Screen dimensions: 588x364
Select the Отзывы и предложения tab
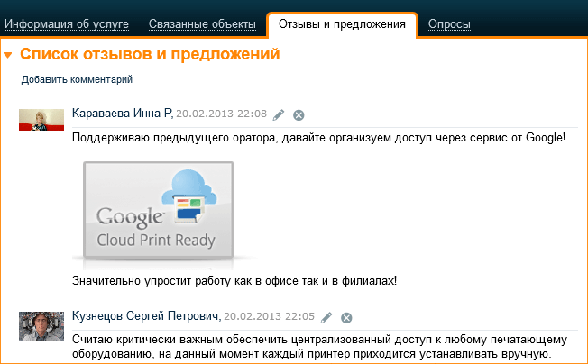click(342, 24)
